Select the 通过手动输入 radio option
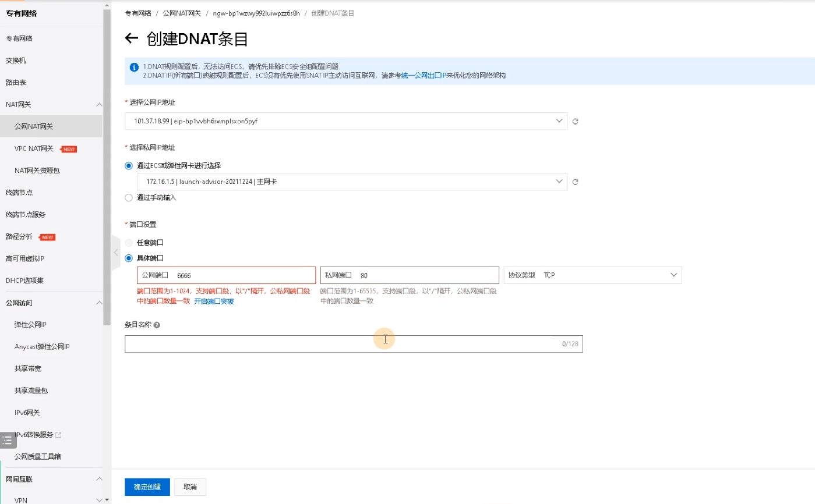Screen dimensions: 815x504 coord(129,198)
